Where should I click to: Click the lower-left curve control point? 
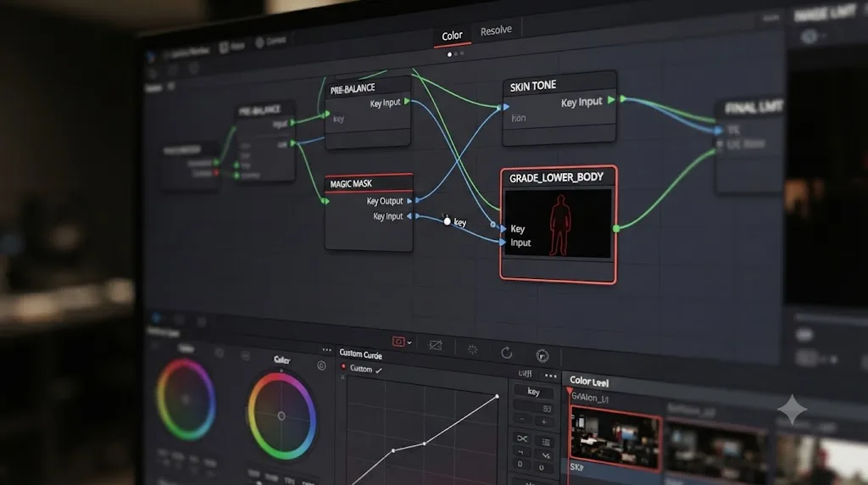[393, 451]
